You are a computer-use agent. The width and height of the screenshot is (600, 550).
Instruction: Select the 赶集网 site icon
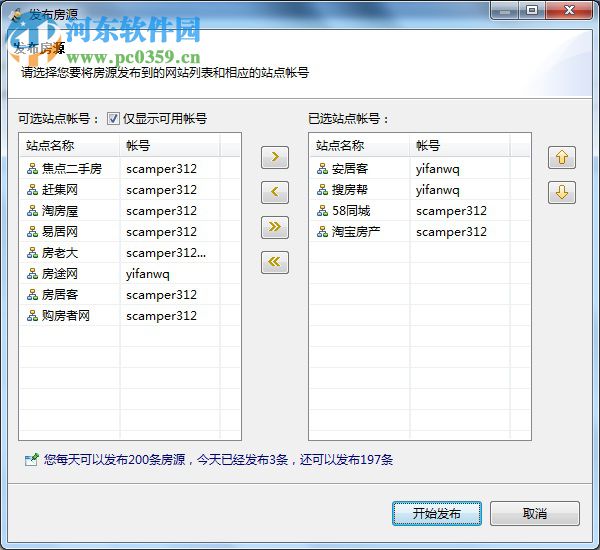tap(33, 190)
